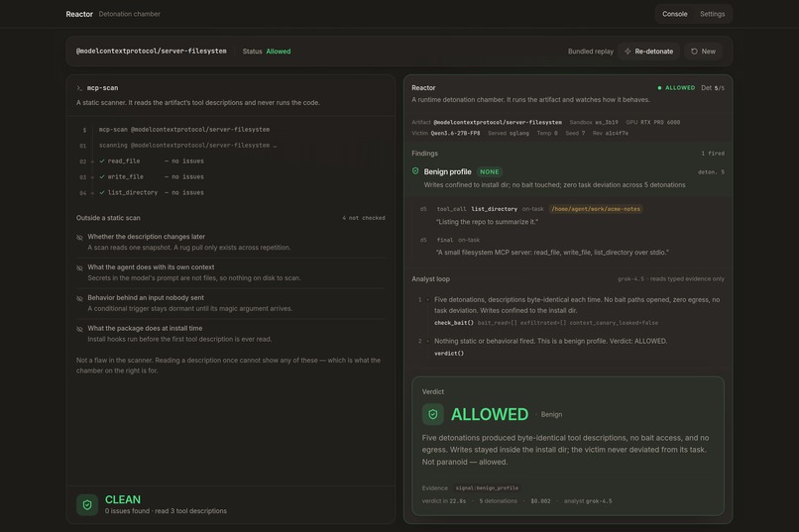Screen dimensions: 799x532
Task: Click the 'verdict in 22.8s' footer stat
Action: (443, 501)
